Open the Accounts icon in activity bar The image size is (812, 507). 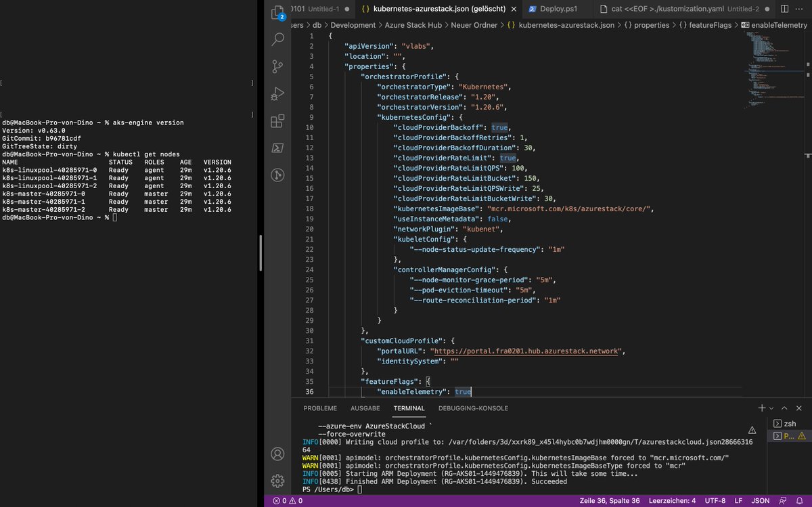click(277, 454)
